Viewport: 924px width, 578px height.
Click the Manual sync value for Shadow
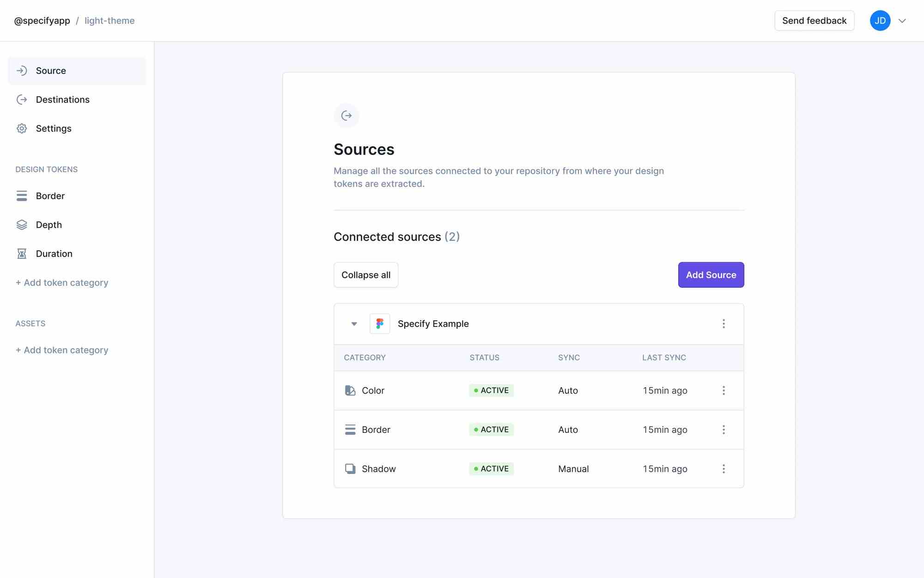point(573,469)
